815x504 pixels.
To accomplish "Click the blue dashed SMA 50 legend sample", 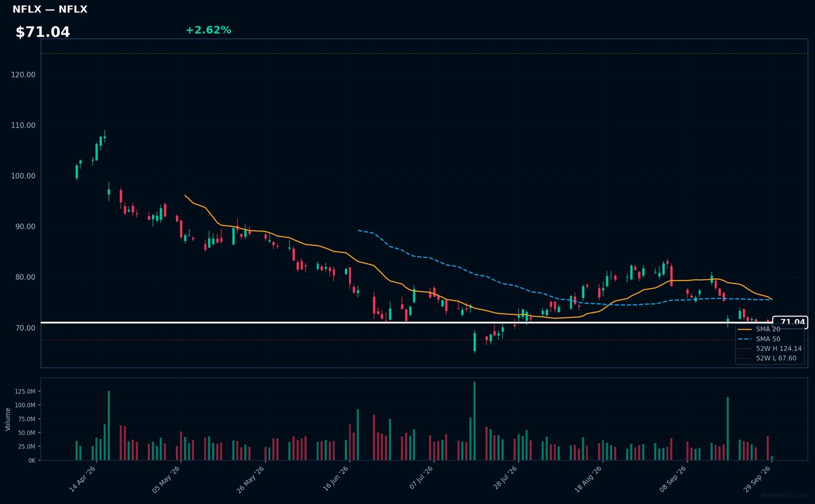I will 745,338.
